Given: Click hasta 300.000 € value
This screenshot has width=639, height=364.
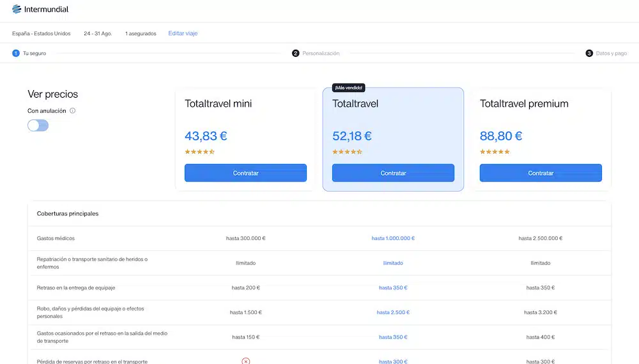Looking at the screenshot, I should (246, 238).
